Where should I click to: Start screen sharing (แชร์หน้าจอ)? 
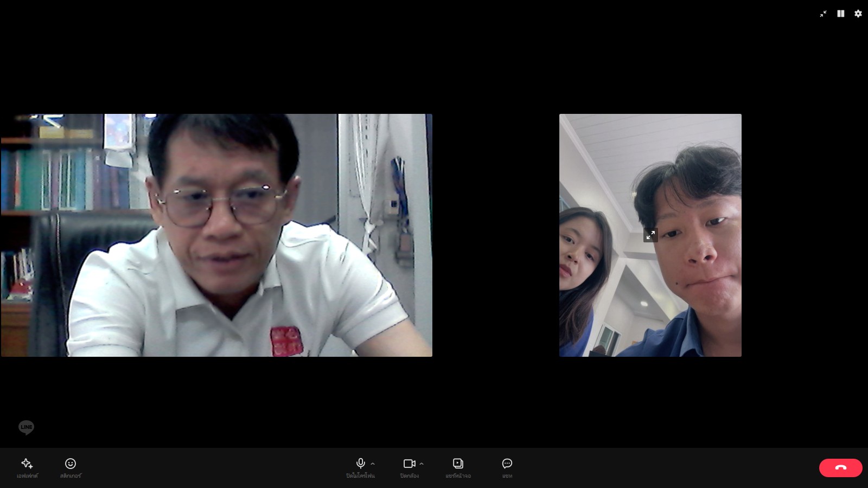coord(458,468)
